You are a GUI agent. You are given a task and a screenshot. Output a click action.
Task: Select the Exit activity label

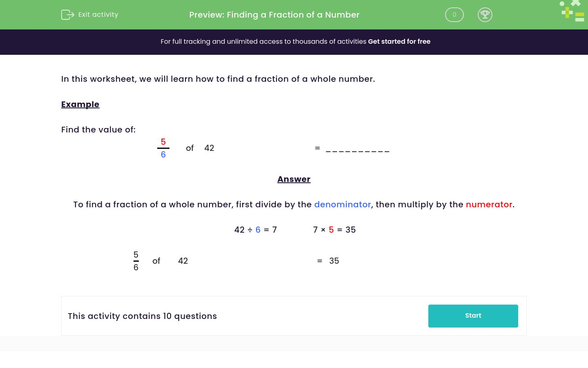click(98, 15)
